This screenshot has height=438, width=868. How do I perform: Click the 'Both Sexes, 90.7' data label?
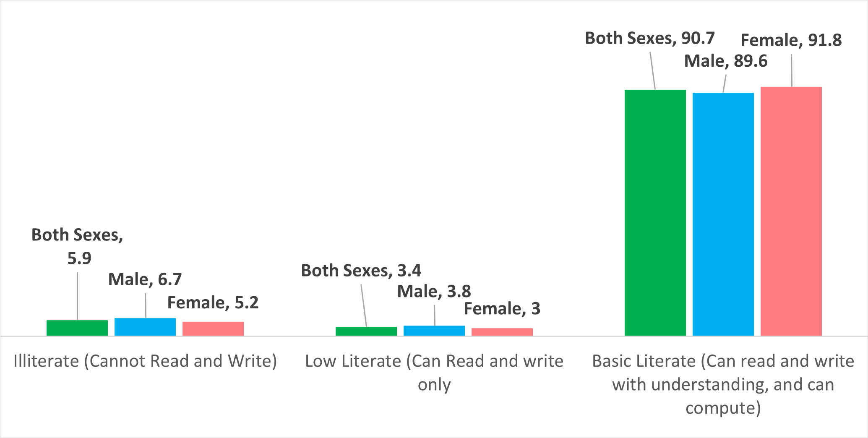[650, 38]
